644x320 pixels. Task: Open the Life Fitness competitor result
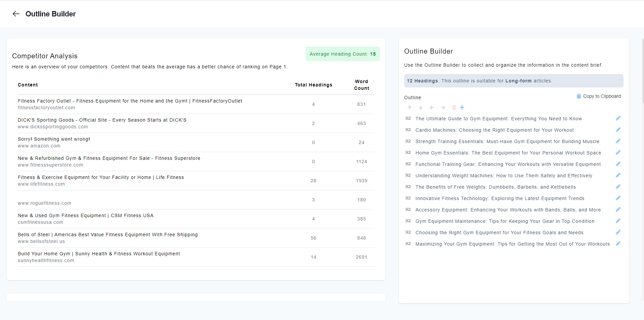pos(101,177)
